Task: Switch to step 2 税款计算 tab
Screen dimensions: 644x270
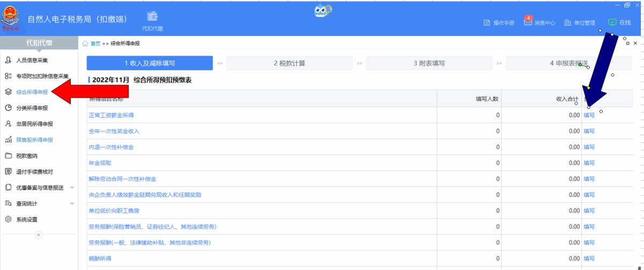Action: pyautogui.click(x=289, y=63)
